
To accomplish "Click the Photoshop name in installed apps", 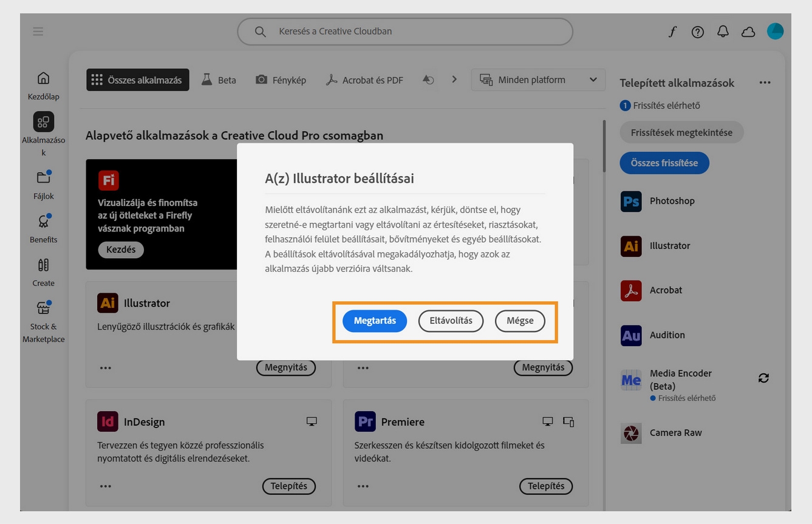I will (672, 201).
